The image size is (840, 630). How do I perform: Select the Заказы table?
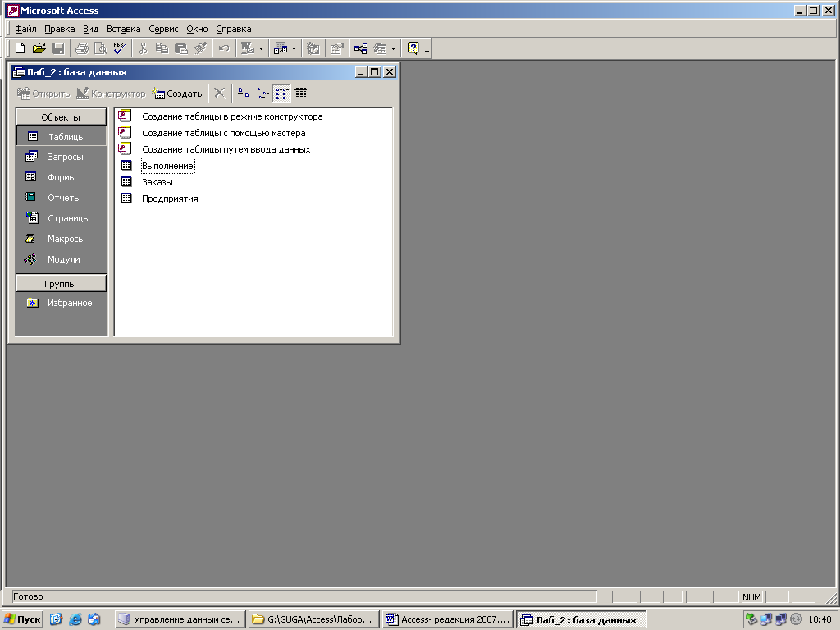coord(157,182)
